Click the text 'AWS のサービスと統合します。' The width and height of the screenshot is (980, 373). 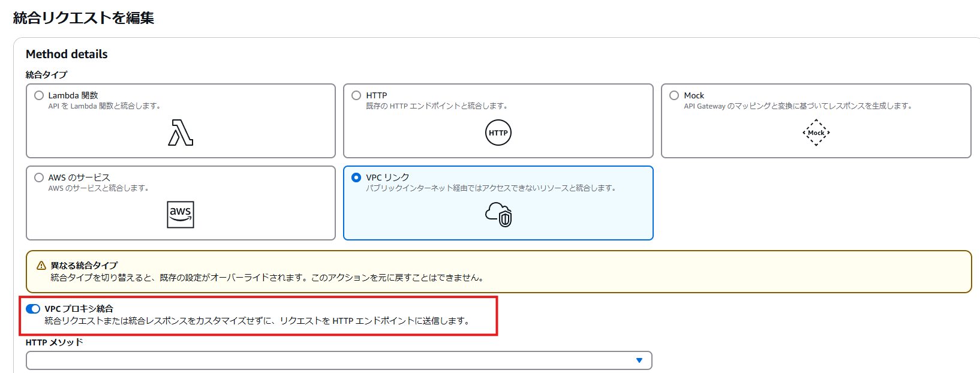pyautogui.click(x=99, y=188)
